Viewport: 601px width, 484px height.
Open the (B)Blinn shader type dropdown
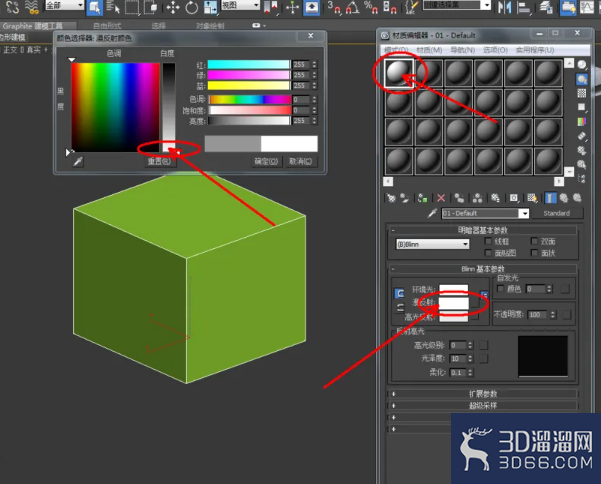pos(432,244)
